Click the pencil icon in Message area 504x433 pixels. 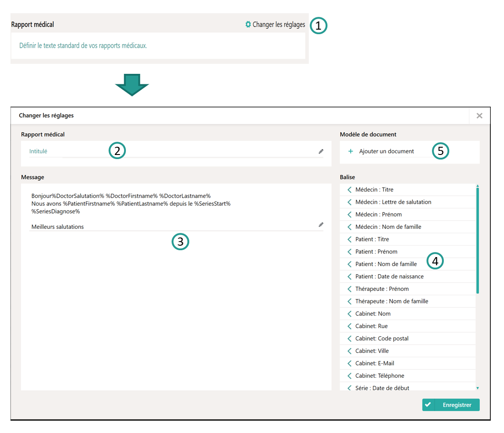click(x=321, y=225)
